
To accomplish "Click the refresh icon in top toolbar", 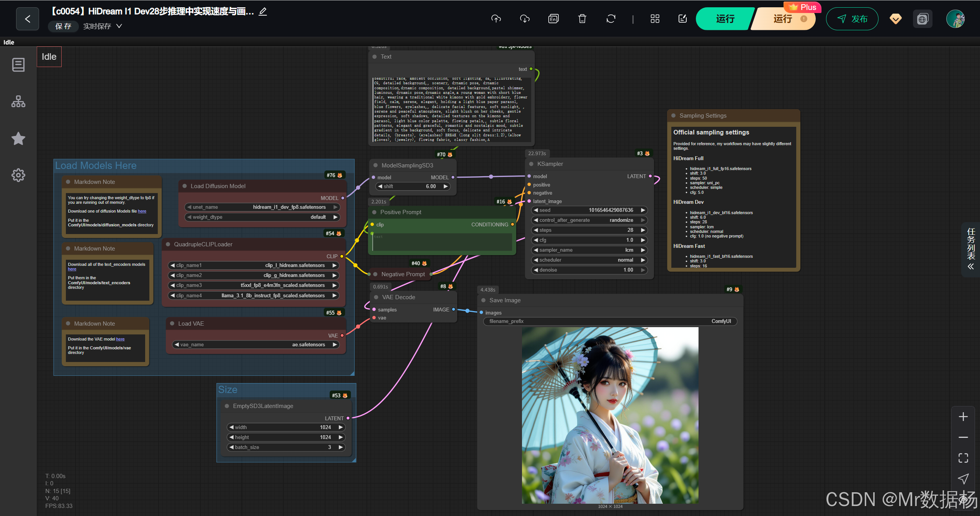I will 611,19.
